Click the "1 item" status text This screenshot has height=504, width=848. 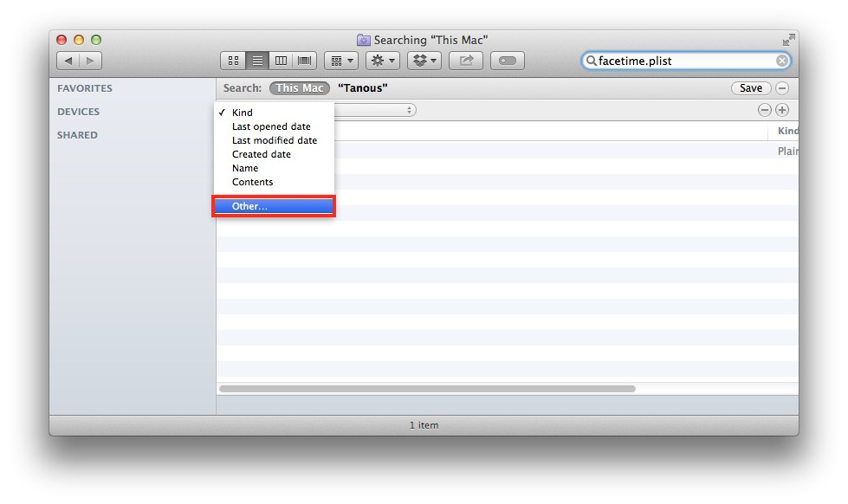pyautogui.click(x=424, y=425)
